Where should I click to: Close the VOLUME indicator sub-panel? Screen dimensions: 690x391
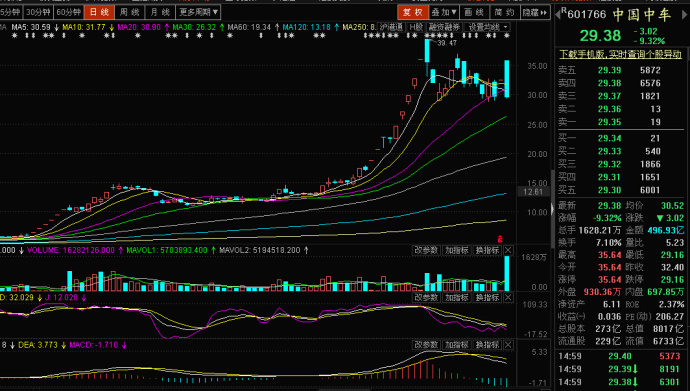(508, 250)
